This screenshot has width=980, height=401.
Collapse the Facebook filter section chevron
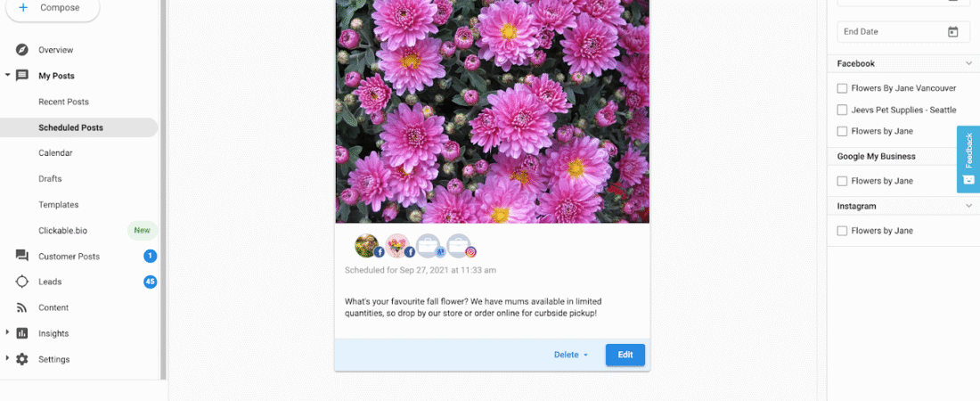point(968,64)
